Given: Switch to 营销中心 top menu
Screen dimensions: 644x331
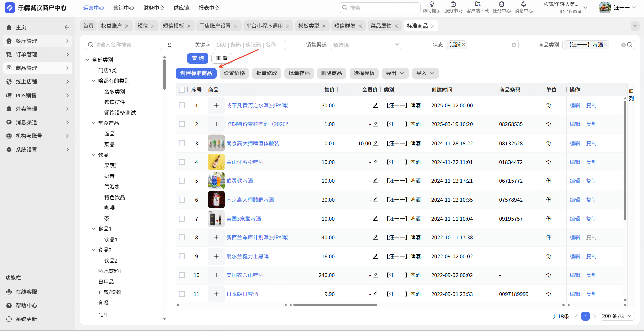Looking at the screenshot, I should point(124,8).
